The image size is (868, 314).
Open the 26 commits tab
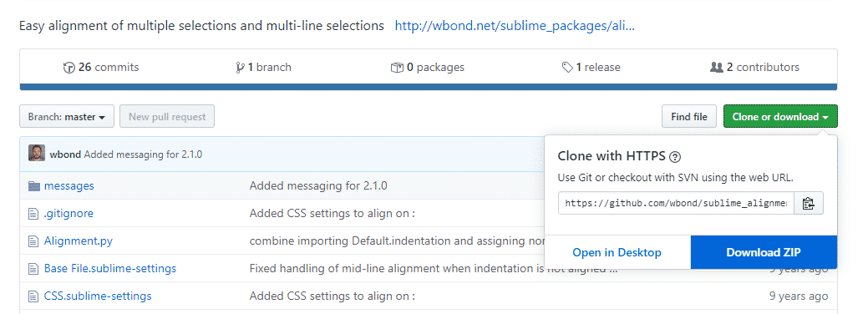click(101, 68)
